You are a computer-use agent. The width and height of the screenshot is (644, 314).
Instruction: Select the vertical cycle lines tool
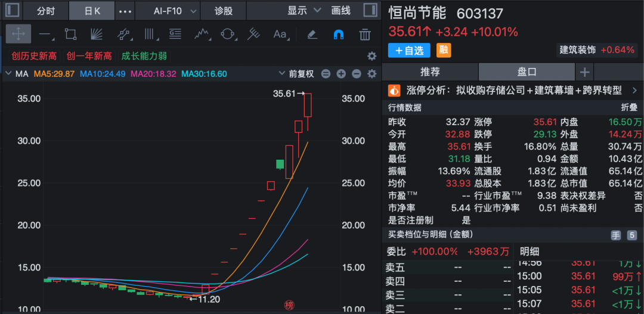[150, 34]
